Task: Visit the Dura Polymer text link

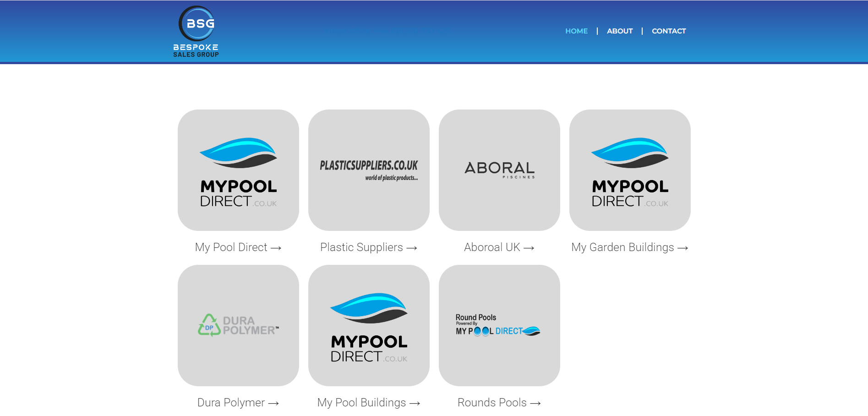Action: click(238, 403)
